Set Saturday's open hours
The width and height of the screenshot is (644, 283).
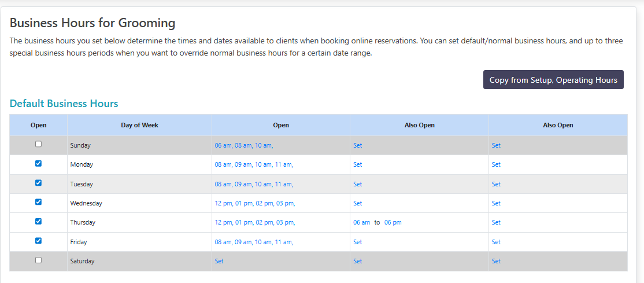pos(219,261)
